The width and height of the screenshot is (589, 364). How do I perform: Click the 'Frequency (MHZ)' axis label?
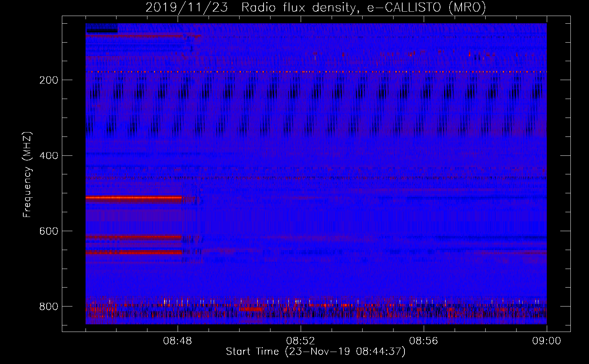coord(28,174)
